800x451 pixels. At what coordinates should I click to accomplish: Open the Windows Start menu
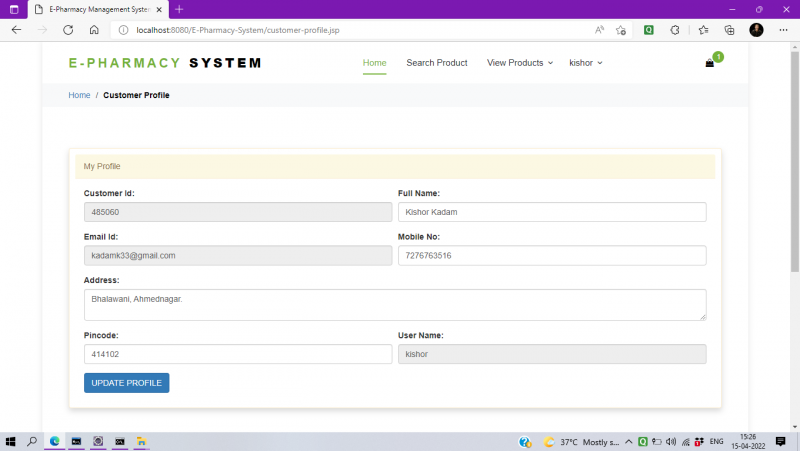pos(10,441)
